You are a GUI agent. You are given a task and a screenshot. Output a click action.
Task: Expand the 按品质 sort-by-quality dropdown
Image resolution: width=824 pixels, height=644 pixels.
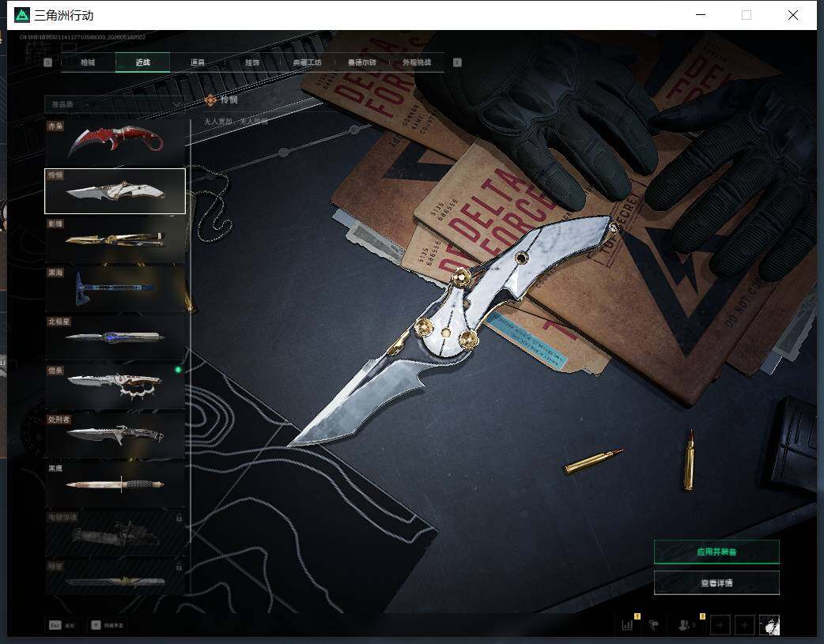[115, 104]
